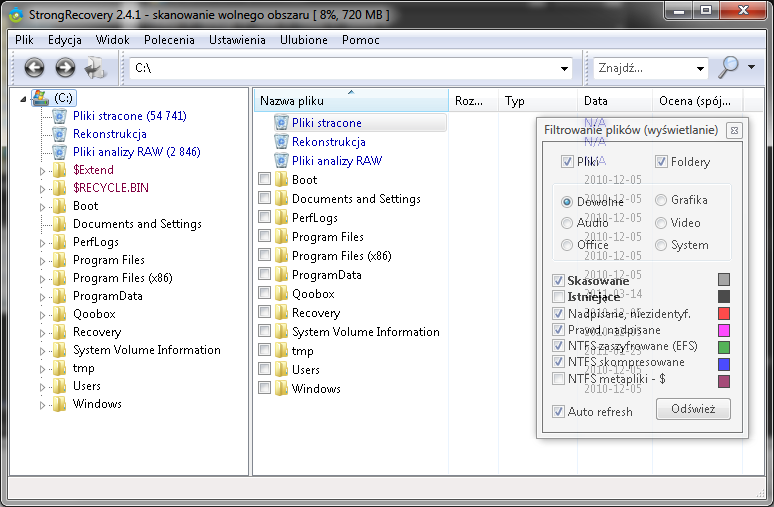Open the Ustawienia menu

tap(237, 40)
